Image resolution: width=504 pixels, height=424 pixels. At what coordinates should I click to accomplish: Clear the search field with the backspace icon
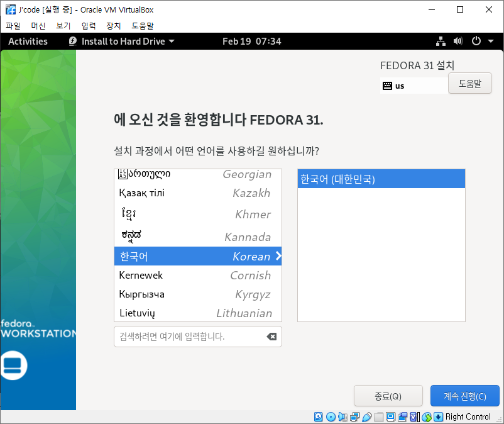(271, 337)
